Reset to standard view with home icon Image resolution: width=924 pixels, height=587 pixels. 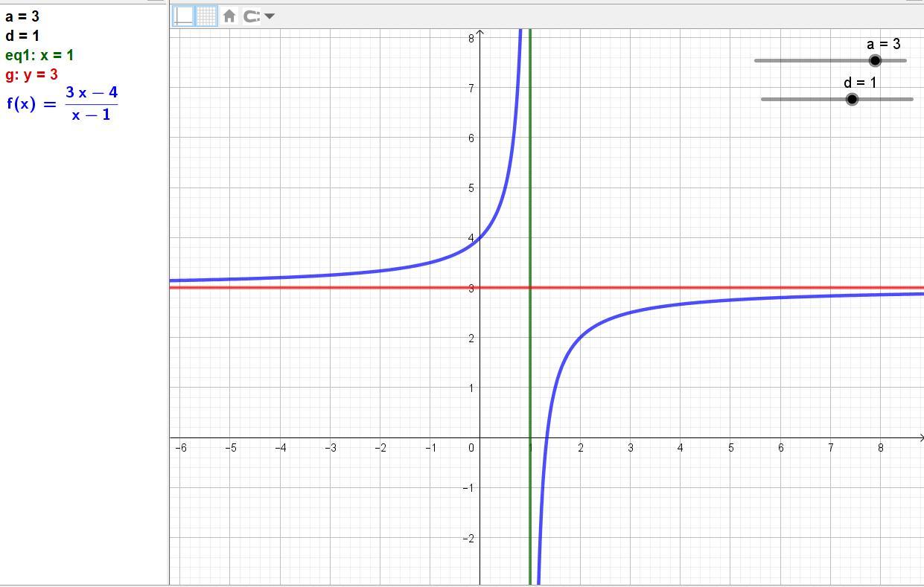(229, 16)
